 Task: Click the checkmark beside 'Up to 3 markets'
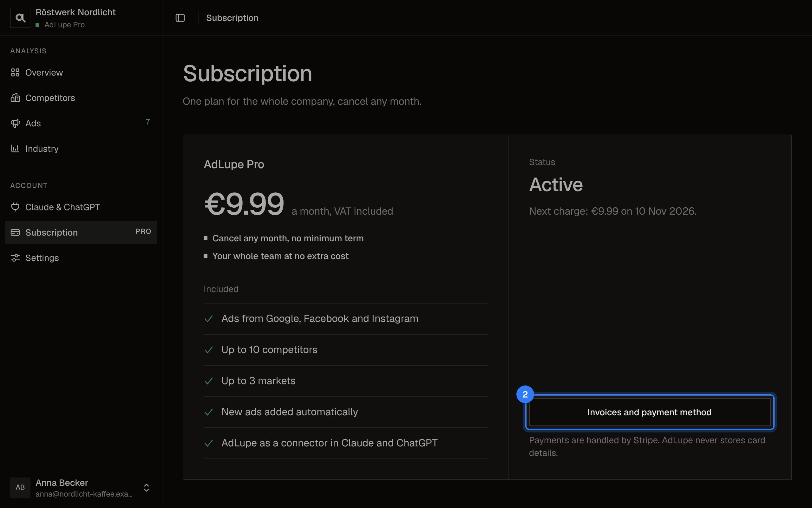[209, 381]
